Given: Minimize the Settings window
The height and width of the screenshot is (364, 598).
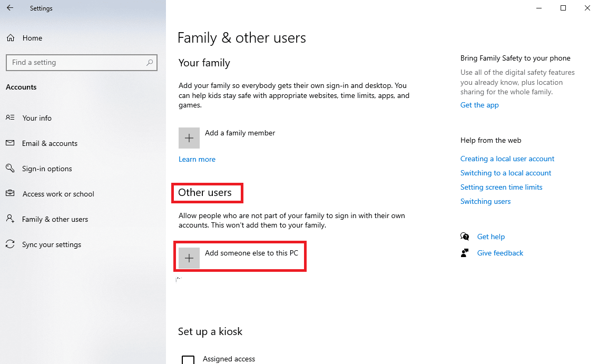Looking at the screenshot, I should tap(539, 8).
